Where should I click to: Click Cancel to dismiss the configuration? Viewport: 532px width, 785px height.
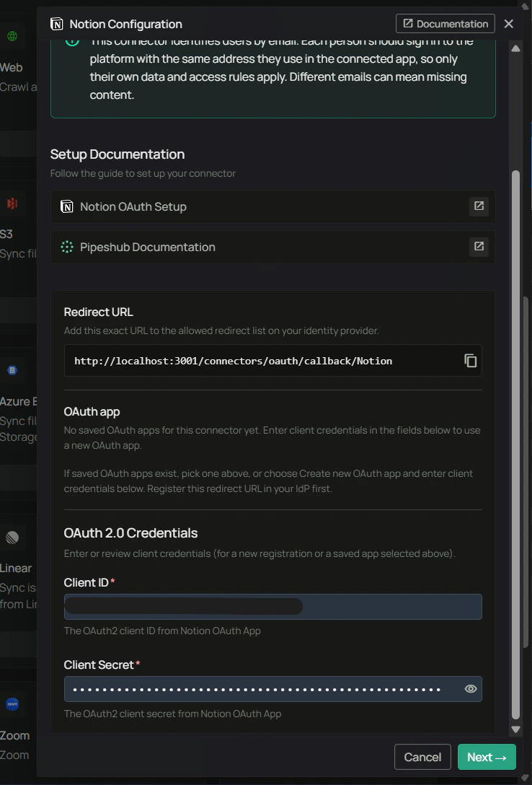coord(422,757)
